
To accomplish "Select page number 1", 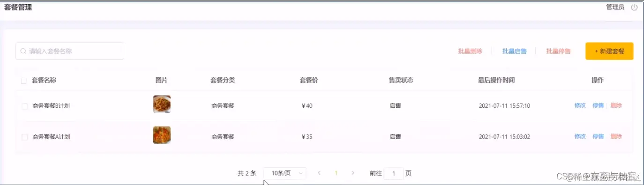I will tap(336, 173).
